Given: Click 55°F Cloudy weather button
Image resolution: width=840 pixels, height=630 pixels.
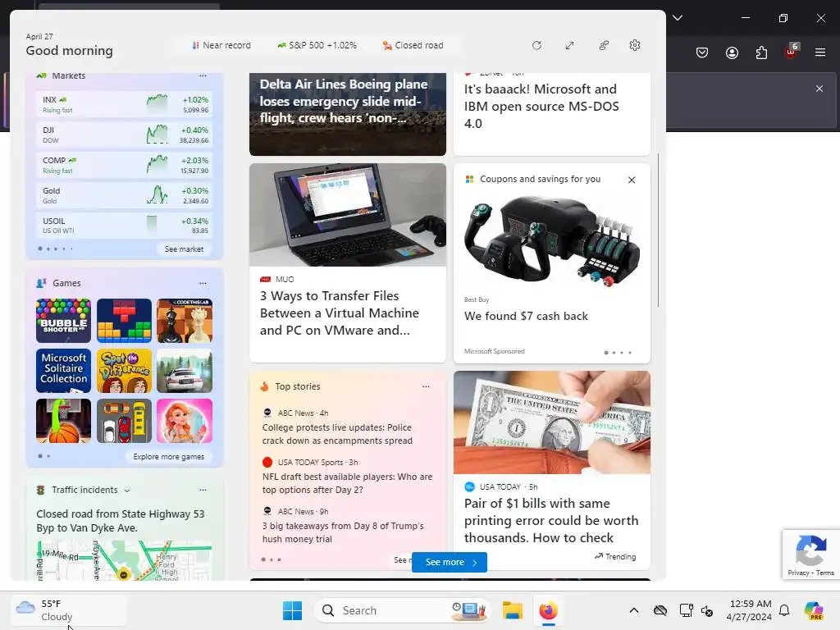Looking at the screenshot, I should (x=69, y=610).
